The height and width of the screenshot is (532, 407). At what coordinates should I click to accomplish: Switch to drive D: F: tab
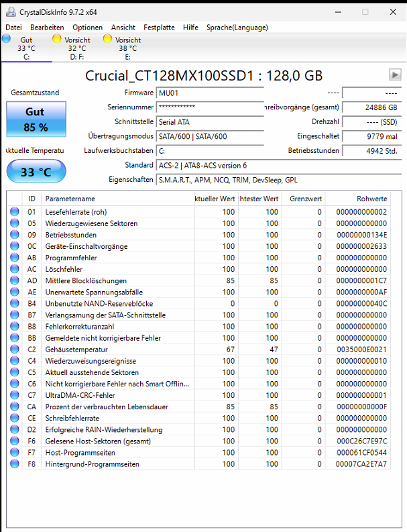(77, 48)
